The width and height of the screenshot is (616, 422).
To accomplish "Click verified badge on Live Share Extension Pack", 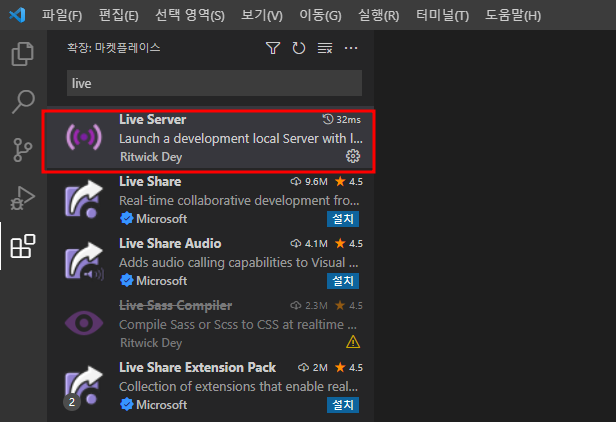I will (x=126, y=405).
